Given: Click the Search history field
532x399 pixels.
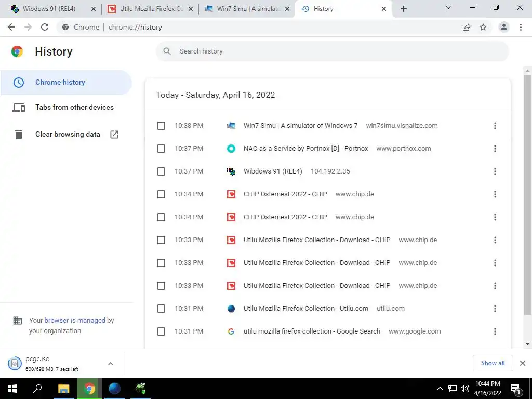Looking at the screenshot, I should (332, 51).
